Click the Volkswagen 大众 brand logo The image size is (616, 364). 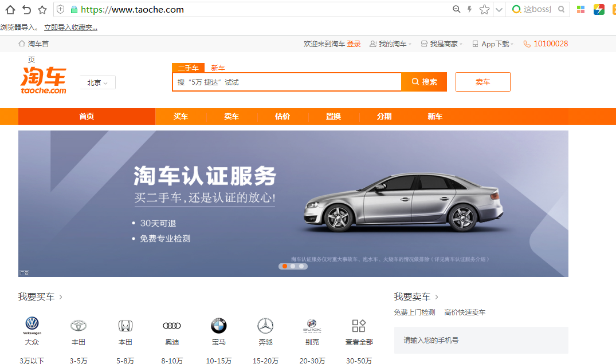click(x=32, y=325)
